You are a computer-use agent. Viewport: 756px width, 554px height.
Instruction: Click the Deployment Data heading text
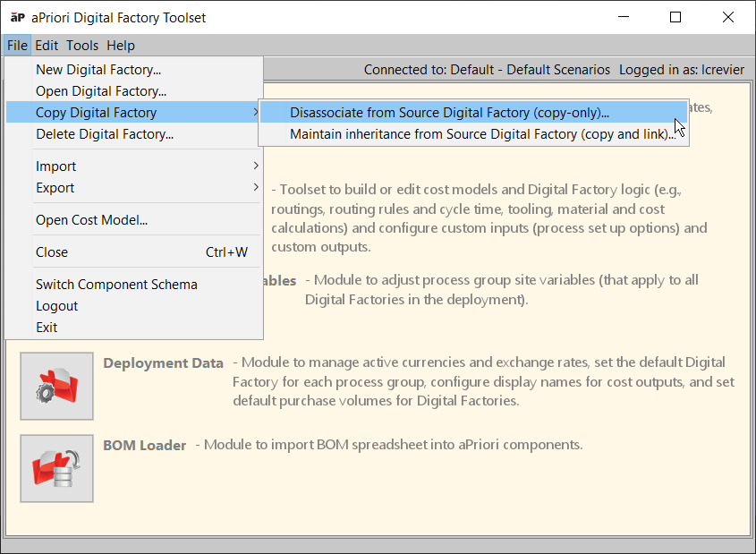[x=163, y=363]
